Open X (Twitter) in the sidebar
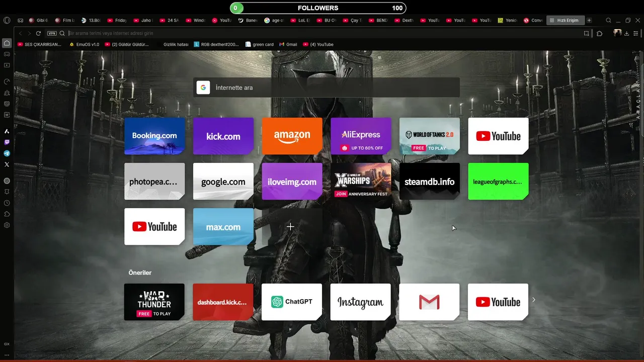Screen dimensions: 644x362 click(7, 164)
